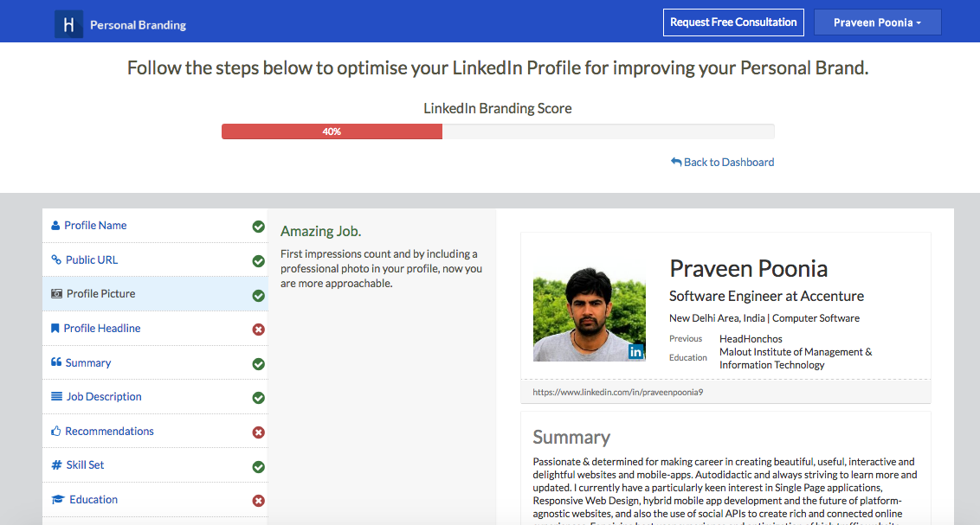Go to the Summary step

(155, 362)
